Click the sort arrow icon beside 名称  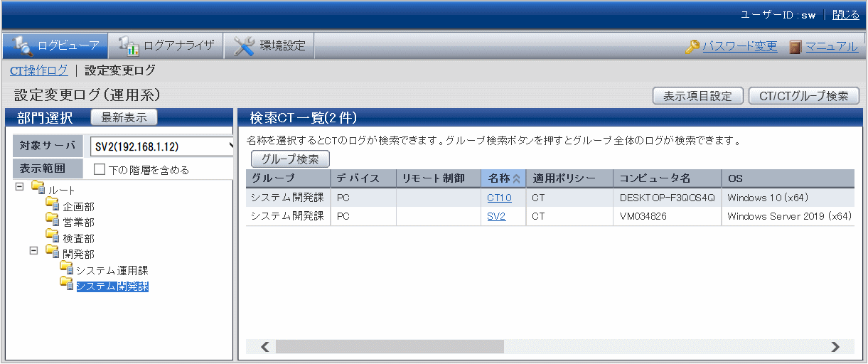[516, 179]
